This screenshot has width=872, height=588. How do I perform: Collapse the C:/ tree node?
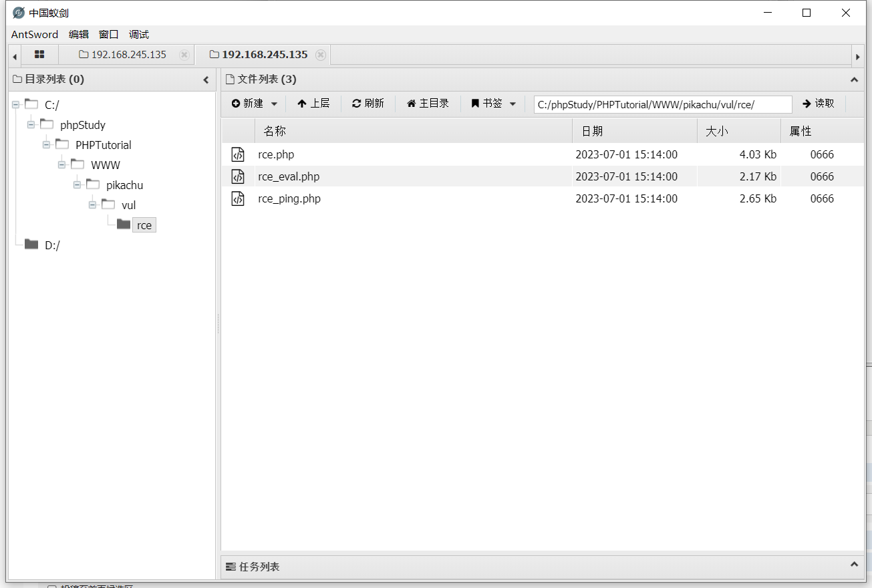(x=16, y=105)
